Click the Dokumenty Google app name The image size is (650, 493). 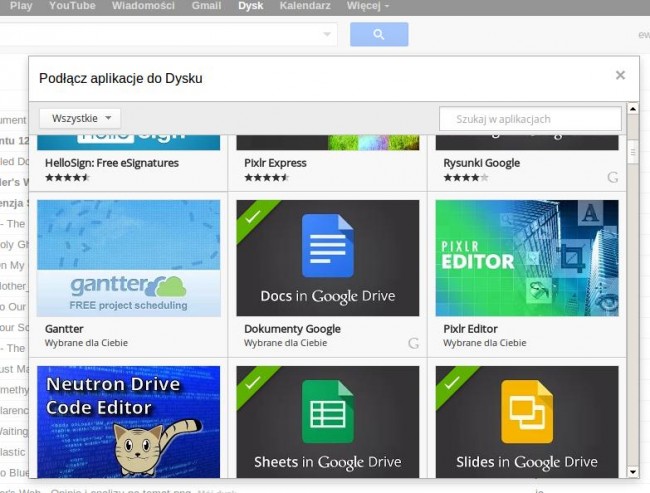[x=292, y=329]
